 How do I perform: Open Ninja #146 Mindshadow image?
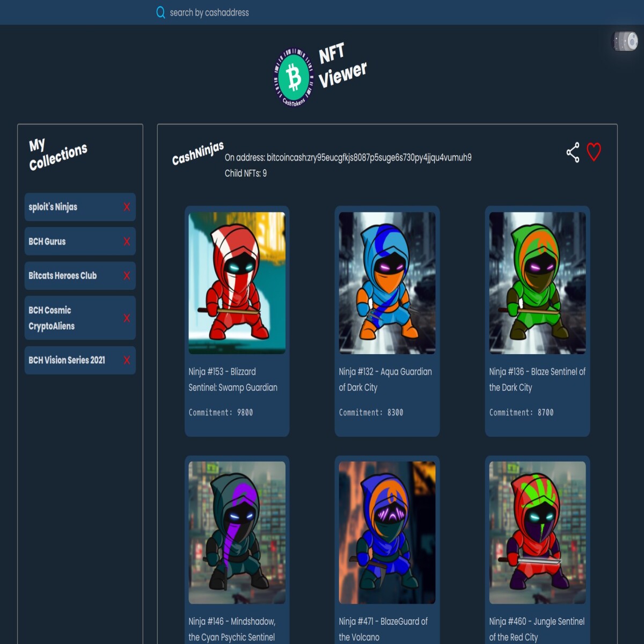(237, 532)
